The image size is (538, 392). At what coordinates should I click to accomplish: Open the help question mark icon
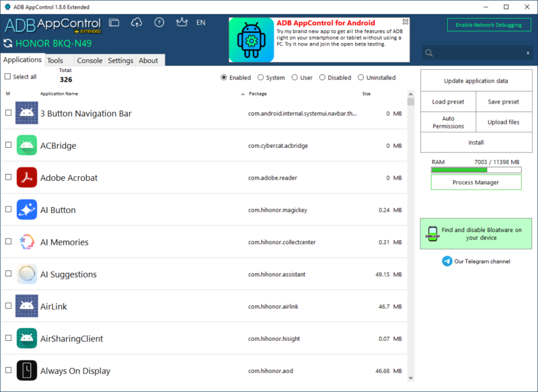pyautogui.click(x=159, y=22)
